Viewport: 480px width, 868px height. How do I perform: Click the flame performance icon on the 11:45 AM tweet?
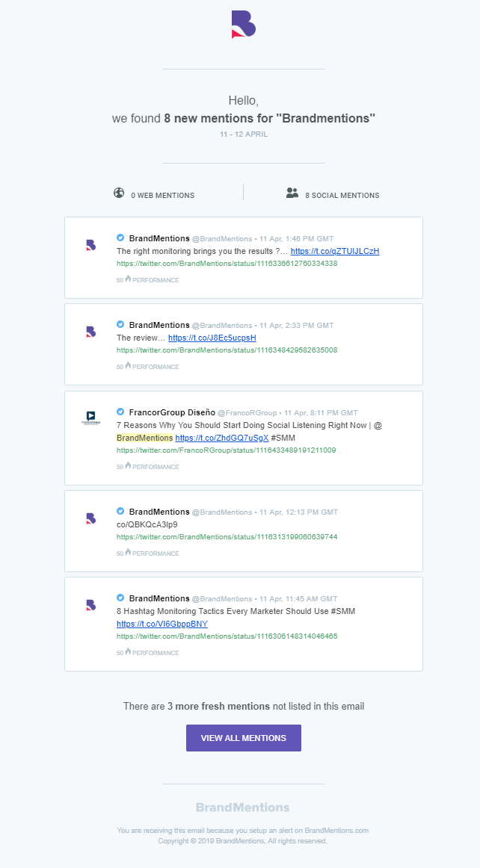(x=128, y=651)
